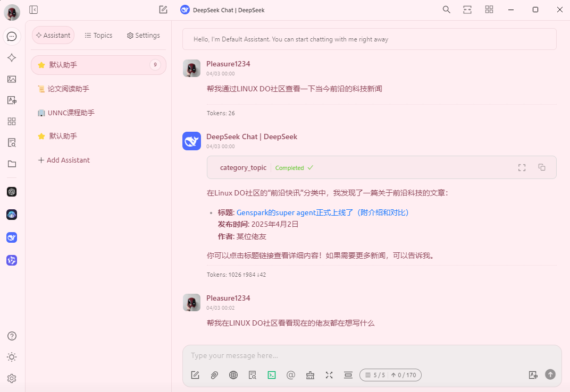Click the Default Assistant prompt banner

(370, 39)
